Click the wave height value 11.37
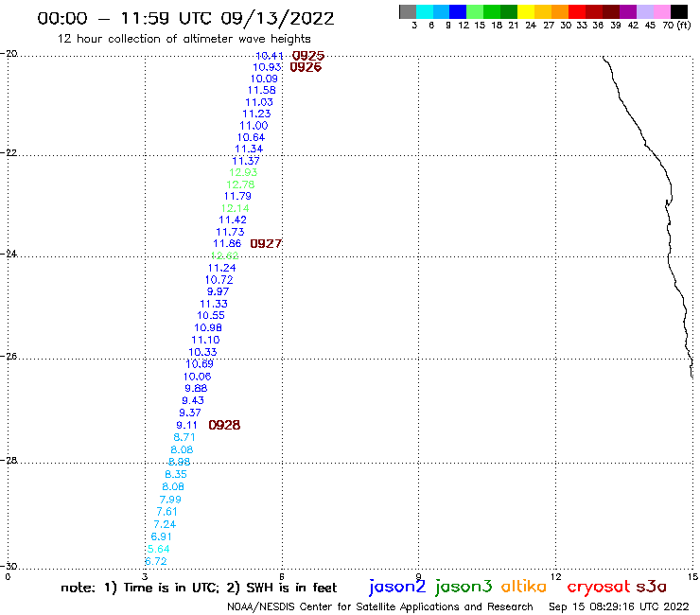This screenshot has height=615, width=700. 246,161
